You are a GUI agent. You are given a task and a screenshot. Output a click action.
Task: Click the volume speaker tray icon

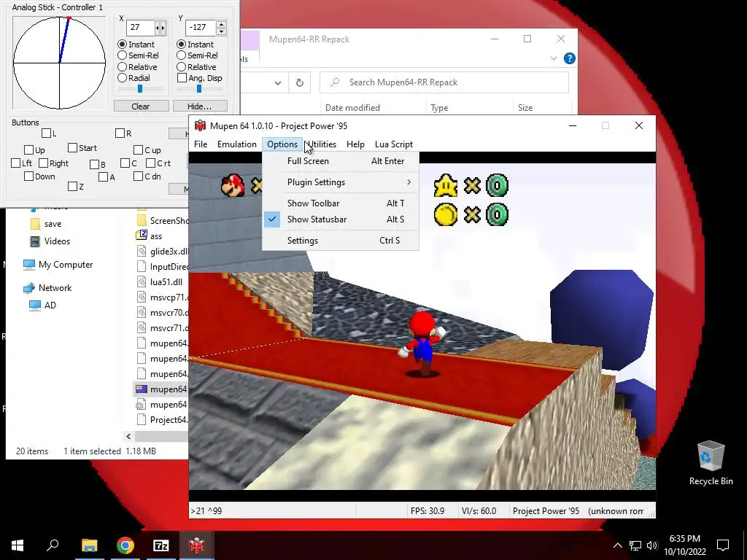click(x=653, y=545)
